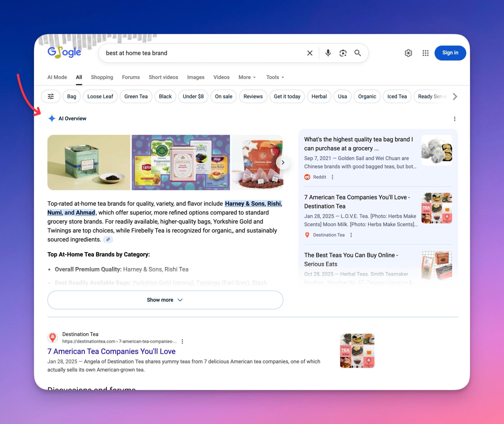This screenshot has width=504, height=424.
Task: Activate the voice search microphone
Action: [x=328, y=53]
